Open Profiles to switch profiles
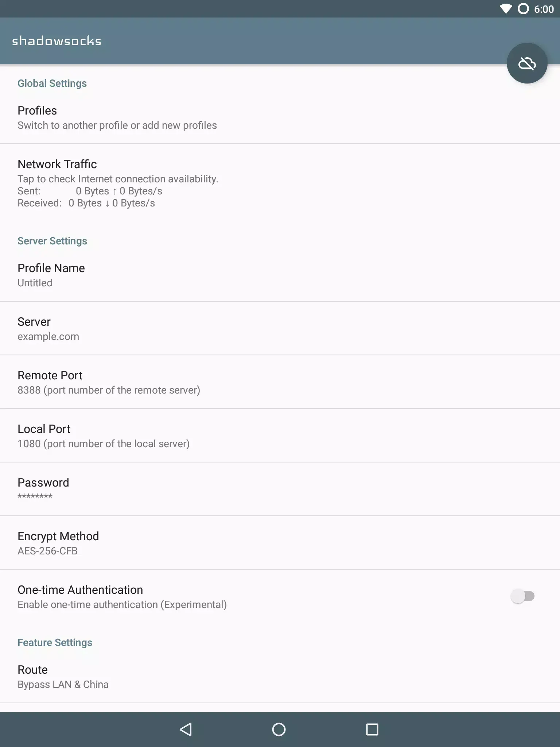 [146, 117]
